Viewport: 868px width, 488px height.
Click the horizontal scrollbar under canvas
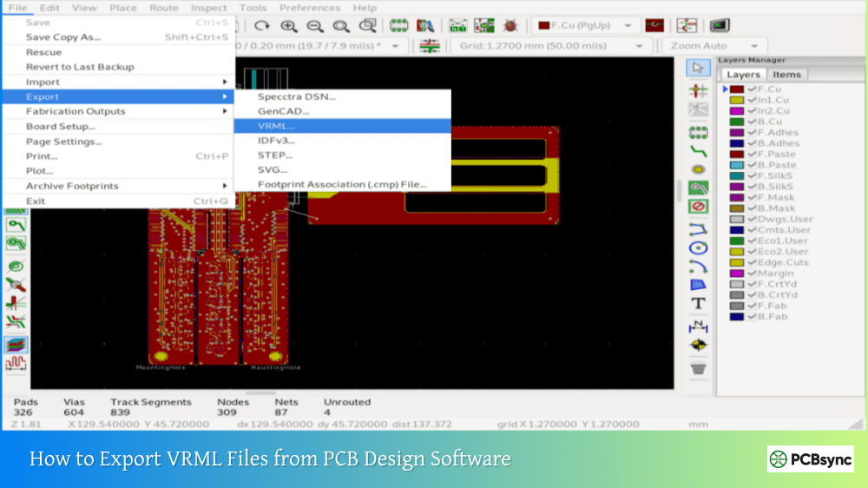pos(260,392)
